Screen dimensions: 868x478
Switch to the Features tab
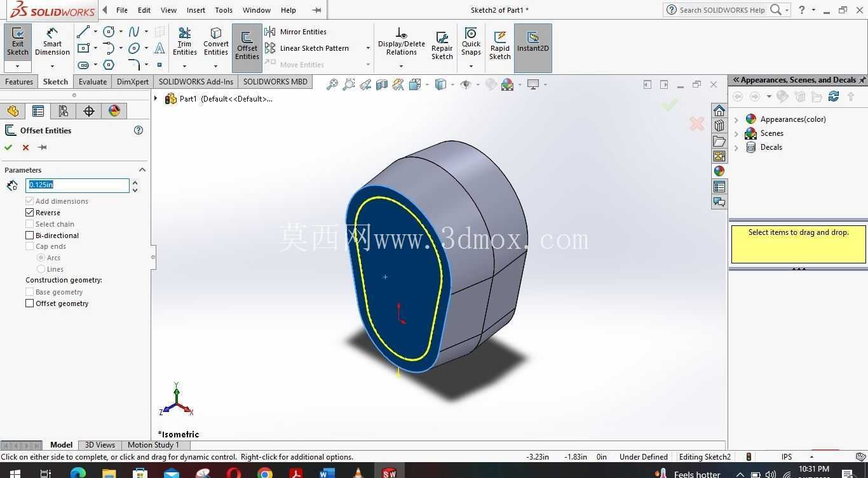[19, 82]
